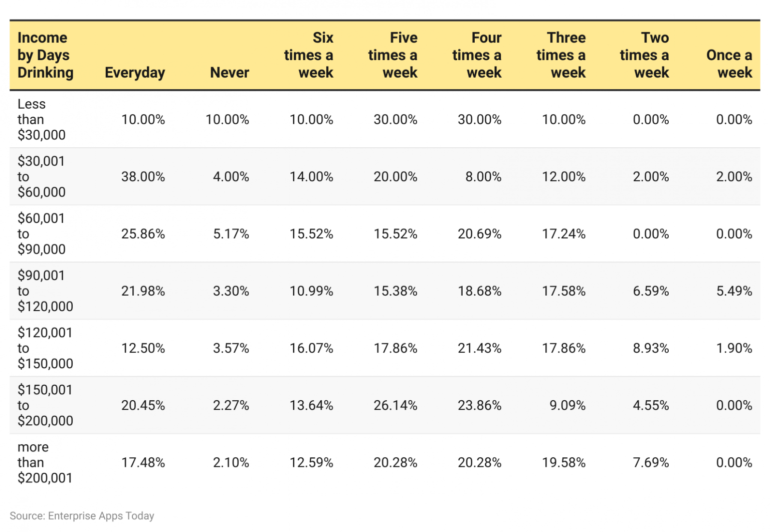Click the 38.00% Everyday cell
770x532 pixels.
[x=143, y=176]
